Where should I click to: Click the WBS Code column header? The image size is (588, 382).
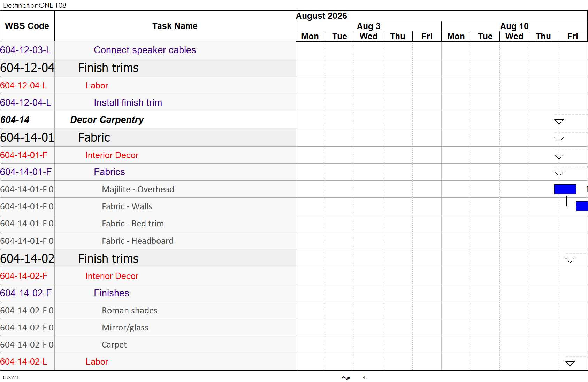tap(27, 26)
